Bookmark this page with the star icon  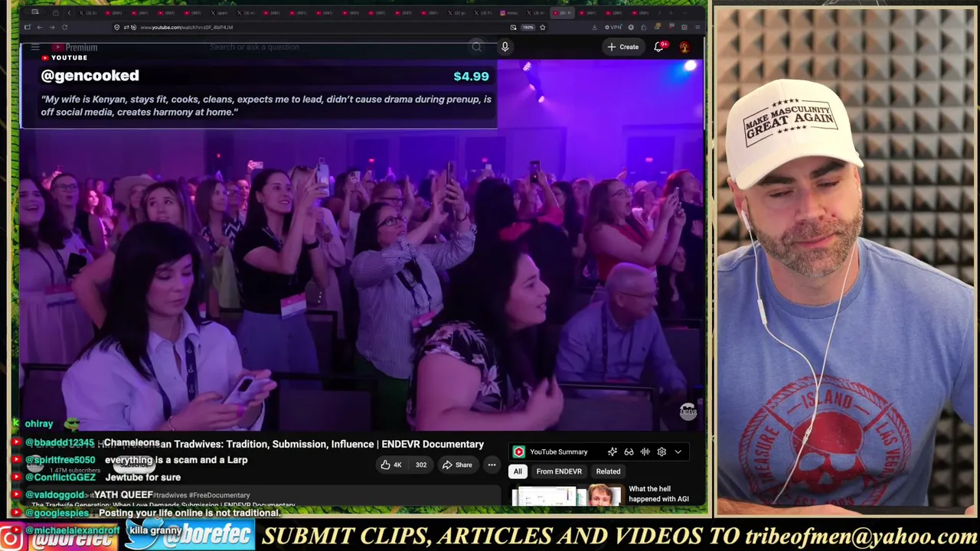pyautogui.click(x=542, y=28)
